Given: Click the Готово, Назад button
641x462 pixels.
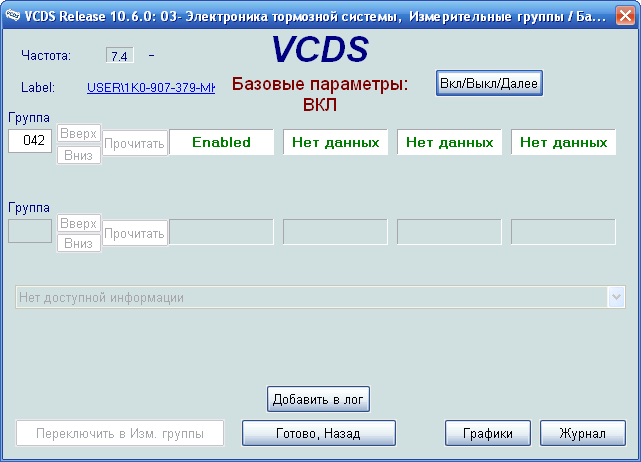Looking at the screenshot, I should pos(318,433).
